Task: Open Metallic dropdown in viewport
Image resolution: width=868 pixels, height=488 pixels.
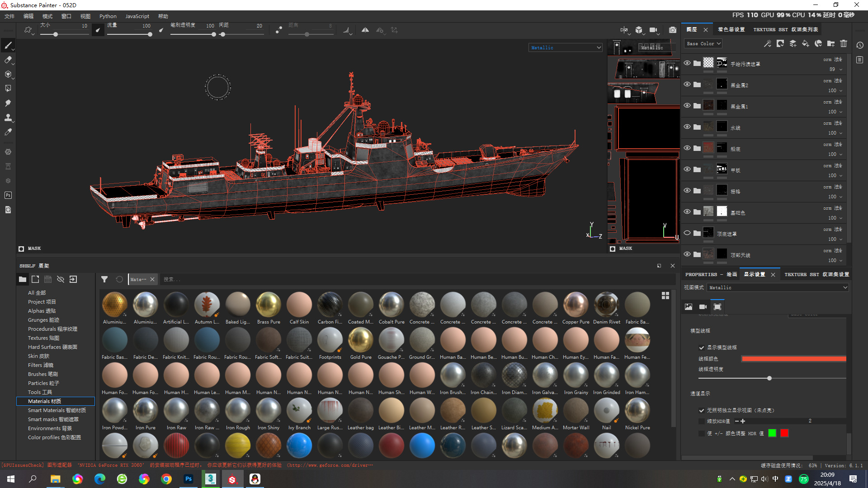Action: [566, 47]
